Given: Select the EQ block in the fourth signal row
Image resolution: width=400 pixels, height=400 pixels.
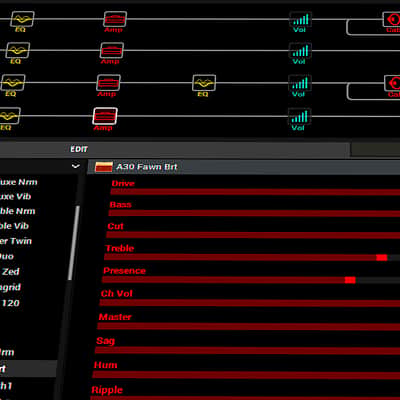Looking at the screenshot, I should (9, 116).
